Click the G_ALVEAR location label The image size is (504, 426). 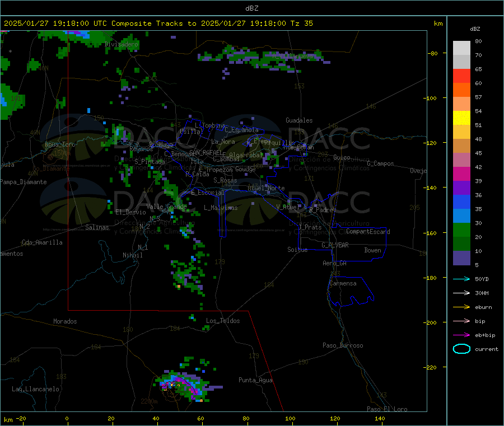point(335,245)
